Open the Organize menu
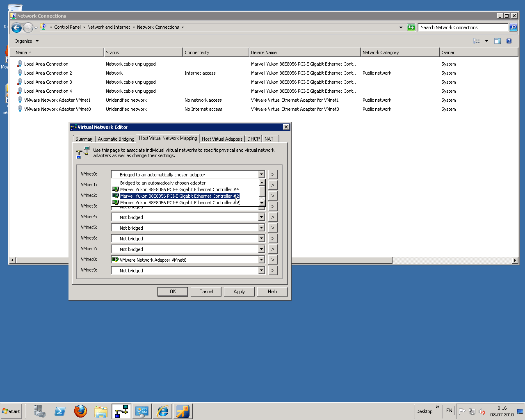The height and width of the screenshot is (420, 525). click(26, 41)
